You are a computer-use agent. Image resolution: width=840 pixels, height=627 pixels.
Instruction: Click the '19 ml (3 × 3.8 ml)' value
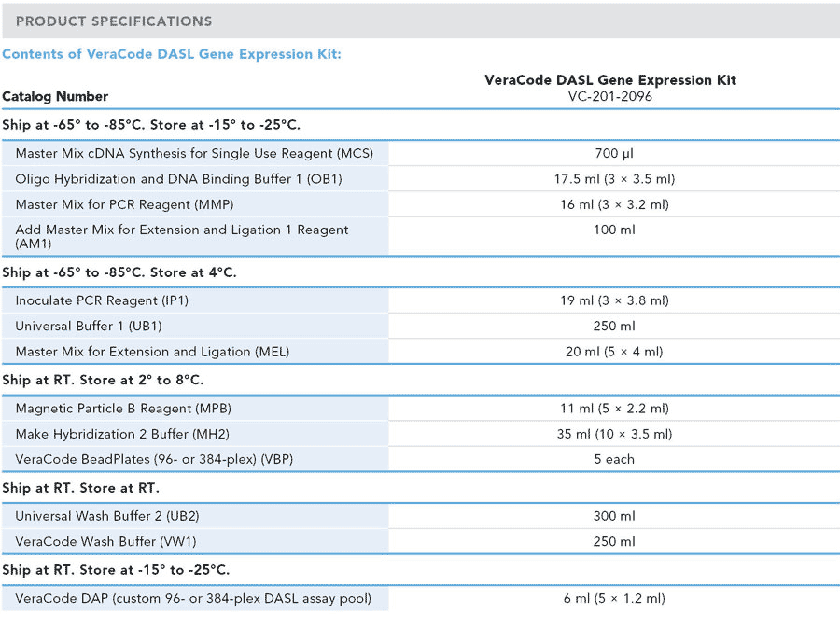(614, 300)
